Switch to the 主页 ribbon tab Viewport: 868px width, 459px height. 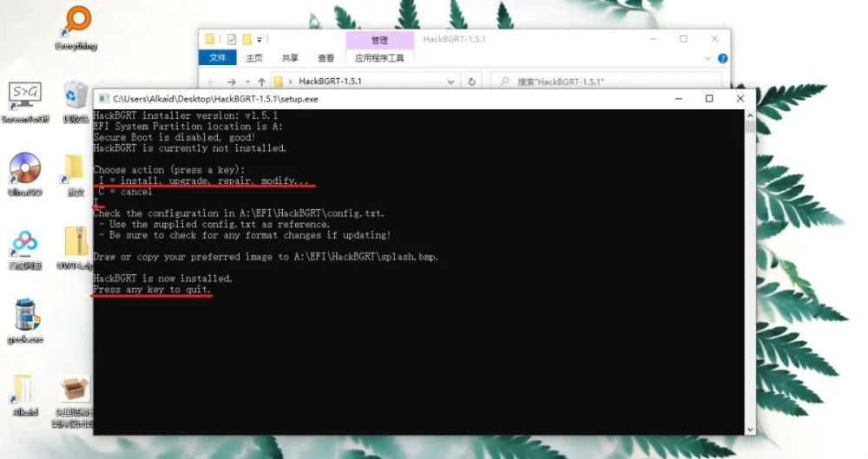pos(254,58)
